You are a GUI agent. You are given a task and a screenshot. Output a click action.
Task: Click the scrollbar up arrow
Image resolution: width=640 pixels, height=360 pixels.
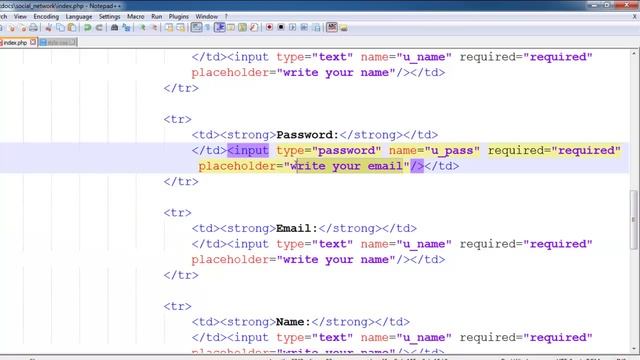633,53
